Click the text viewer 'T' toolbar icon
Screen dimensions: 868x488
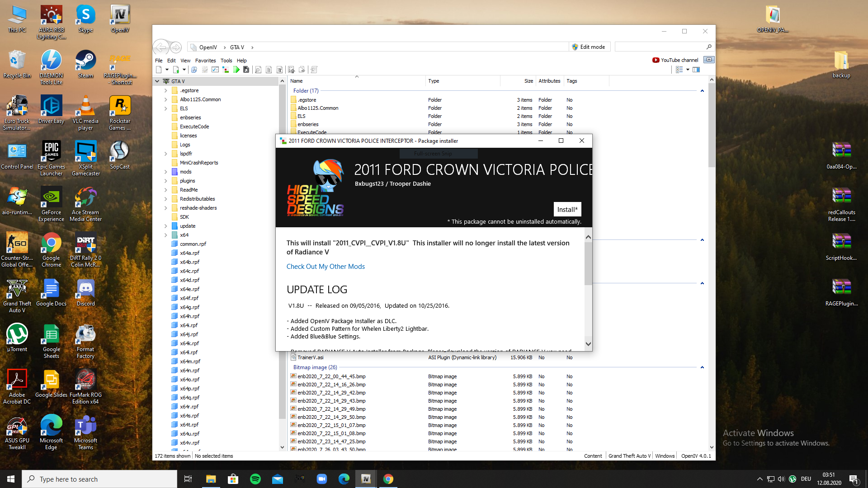pos(279,70)
